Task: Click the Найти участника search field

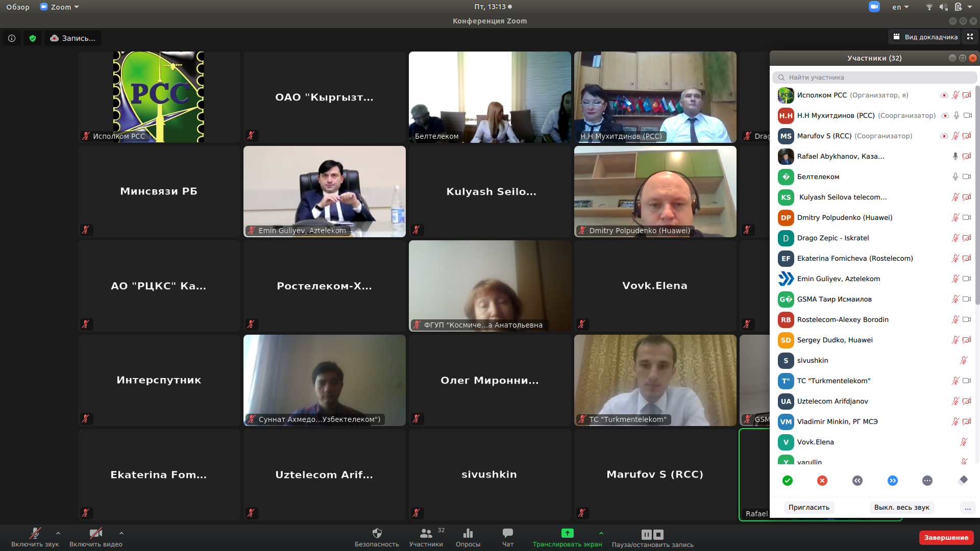Action: coord(874,78)
